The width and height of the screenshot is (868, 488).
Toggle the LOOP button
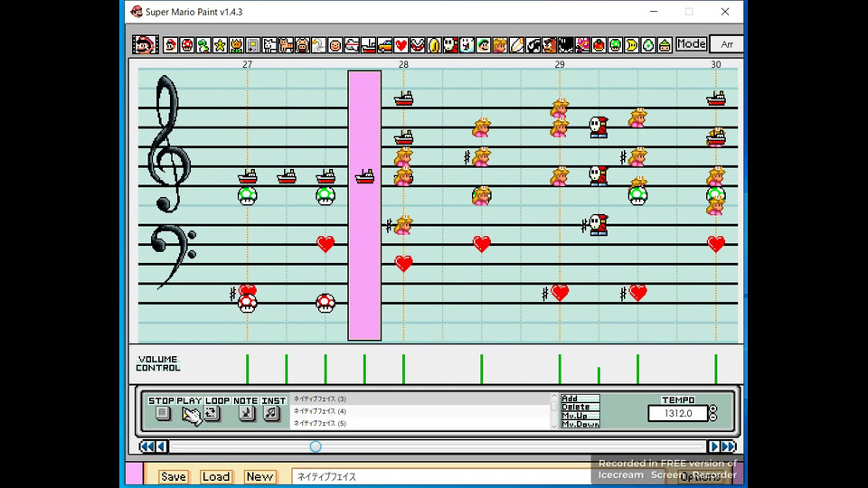212,413
